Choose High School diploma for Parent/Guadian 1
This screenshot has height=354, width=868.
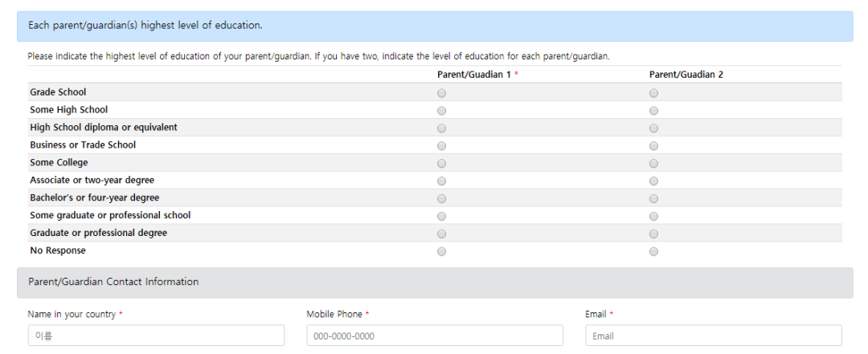[441, 128]
